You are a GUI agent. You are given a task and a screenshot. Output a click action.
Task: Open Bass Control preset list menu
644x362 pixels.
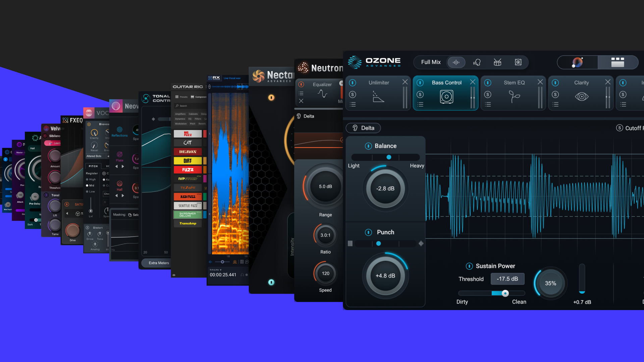pyautogui.click(x=420, y=105)
